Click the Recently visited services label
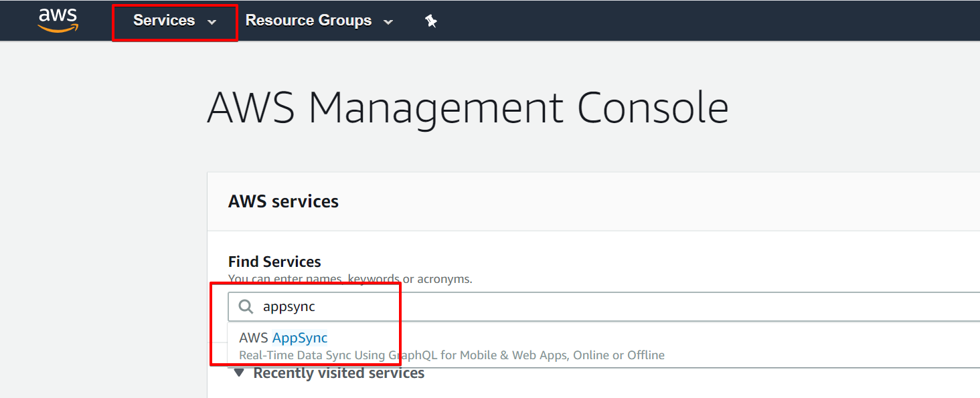Image resolution: width=980 pixels, height=398 pixels. 339,373
